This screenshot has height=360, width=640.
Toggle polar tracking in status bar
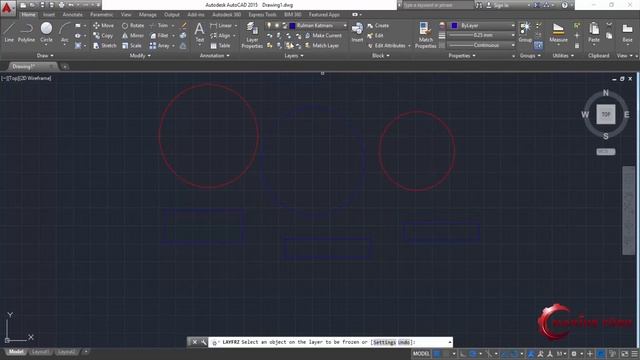[x=473, y=353]
